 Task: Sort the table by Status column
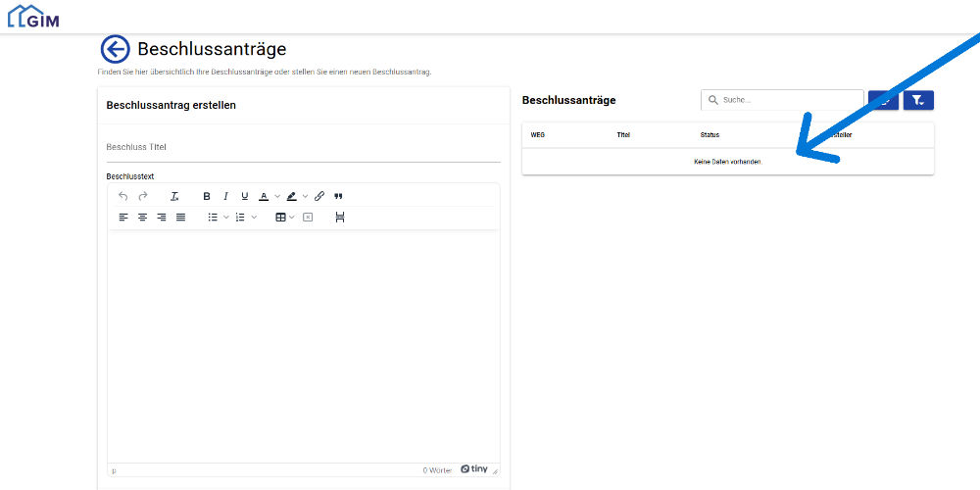point(710,135)
